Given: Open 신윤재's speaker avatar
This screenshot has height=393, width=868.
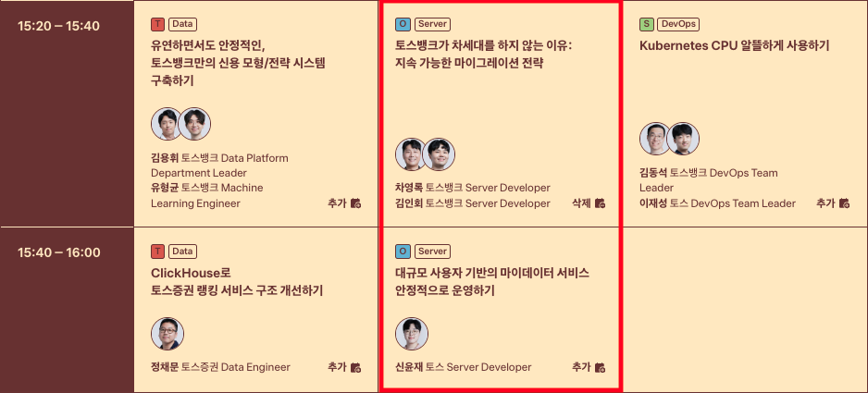Looking at the screenshot, I should coord(412,334).
